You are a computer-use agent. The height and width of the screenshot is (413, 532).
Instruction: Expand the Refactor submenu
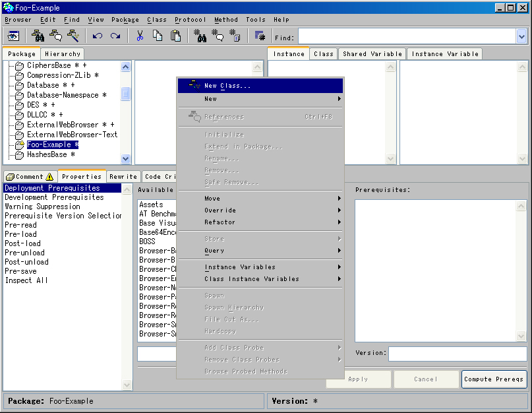pyautogui.click(x=260, y=222)
